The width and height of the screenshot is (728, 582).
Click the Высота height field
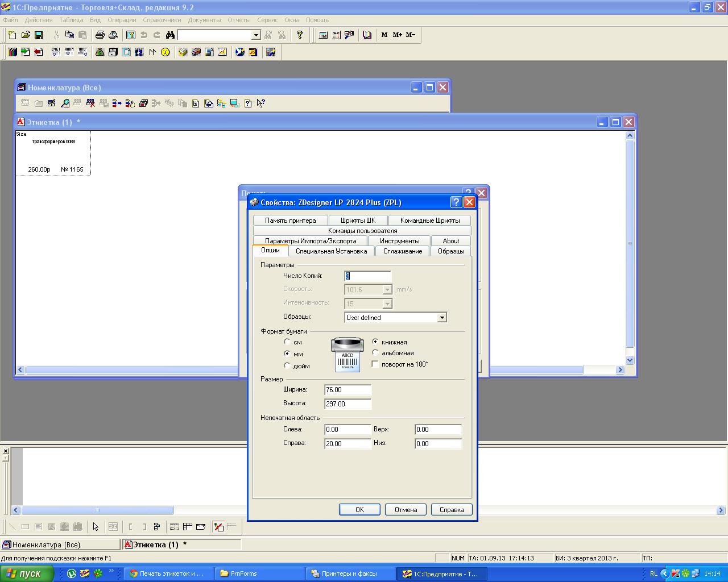pyautogui.click(x=348, y=404)
